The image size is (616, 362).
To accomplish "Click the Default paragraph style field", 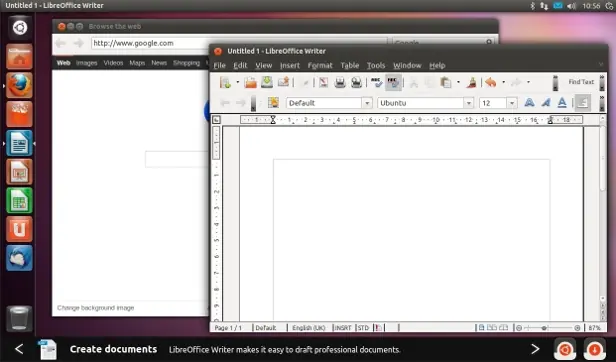I will (x=324, y=103).
